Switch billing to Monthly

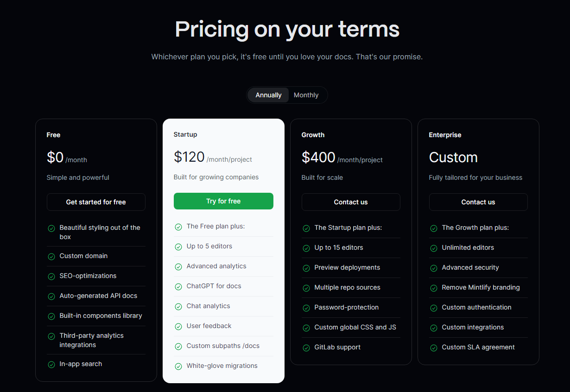coord(306,95)
